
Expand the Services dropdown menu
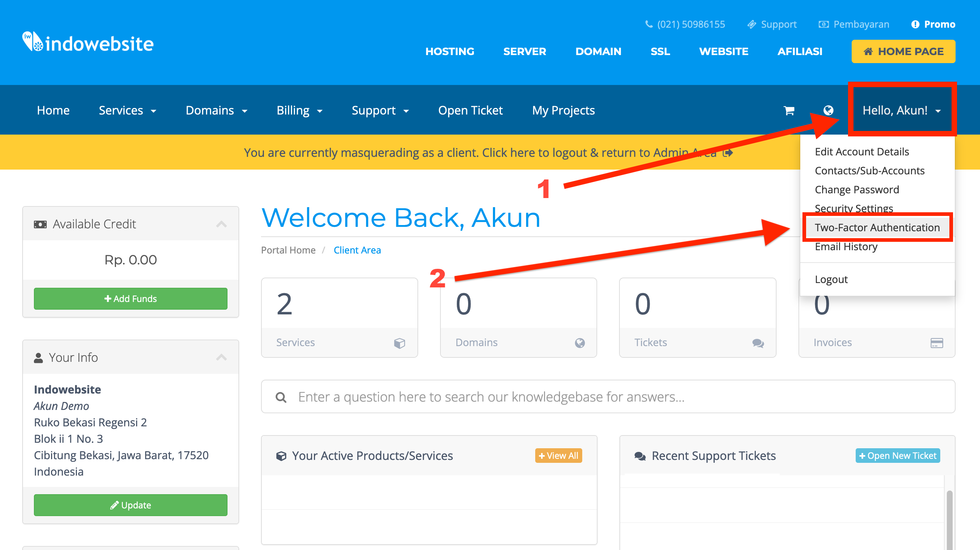point(128,111)
